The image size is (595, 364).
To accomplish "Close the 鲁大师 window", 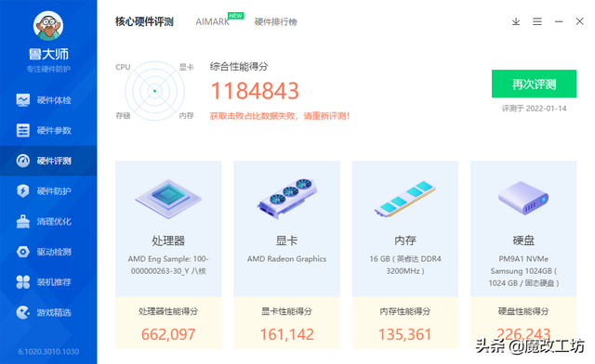I will (579, 21).
